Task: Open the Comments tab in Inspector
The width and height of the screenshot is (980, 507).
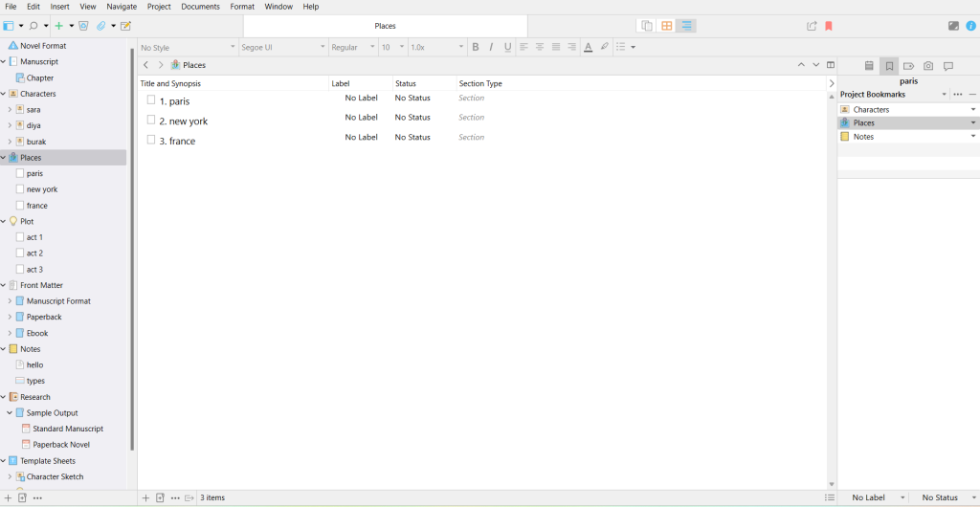Action: click(x=947, y=66)
